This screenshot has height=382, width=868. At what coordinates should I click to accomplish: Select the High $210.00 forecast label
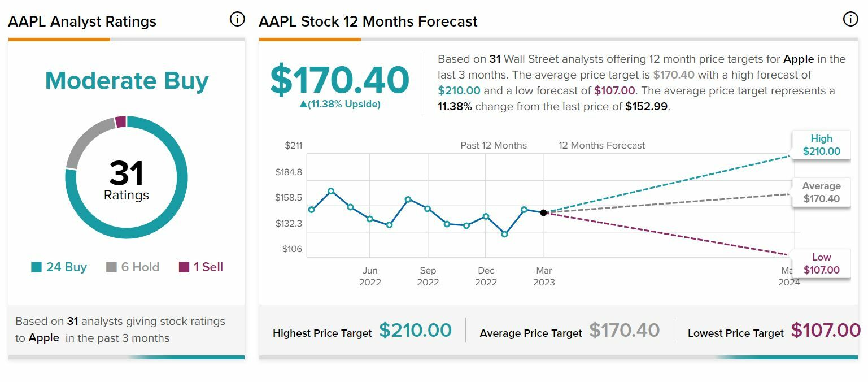821,145
